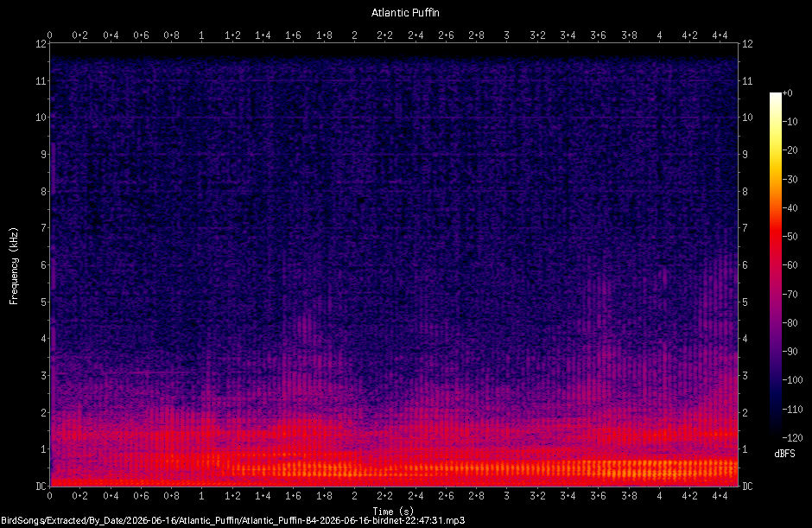Click the "-30" colorbar value

(x=790, y=179)
